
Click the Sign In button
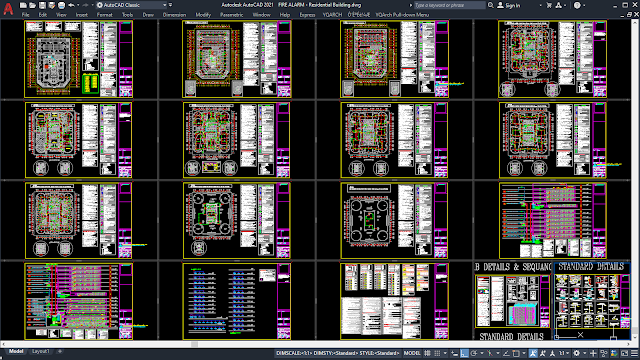point(509,5)
